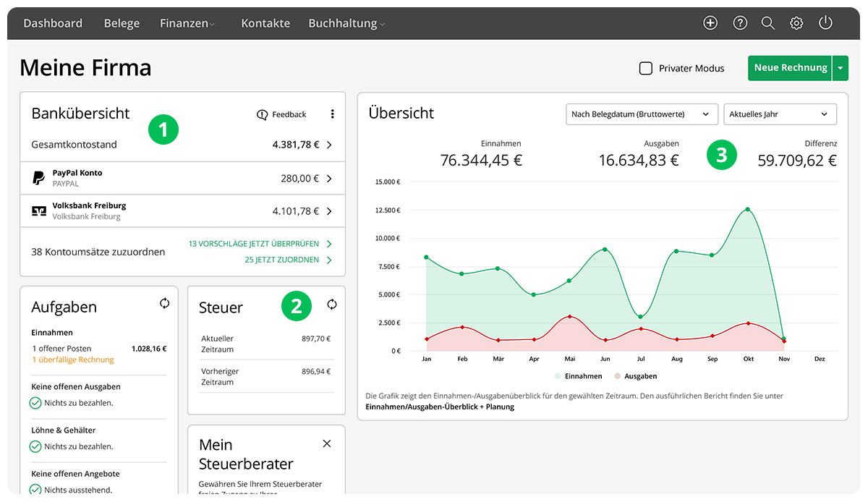This screenshot has height=502, width=868.
Task: Open the Nach Belegdatum dropdown
Action: (641, 114)
